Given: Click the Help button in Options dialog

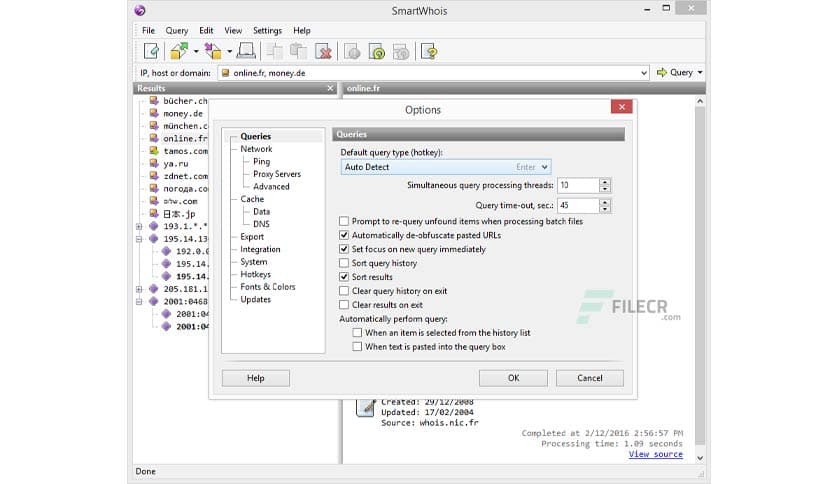Looking at the screenshot, I should pos(256,378).
